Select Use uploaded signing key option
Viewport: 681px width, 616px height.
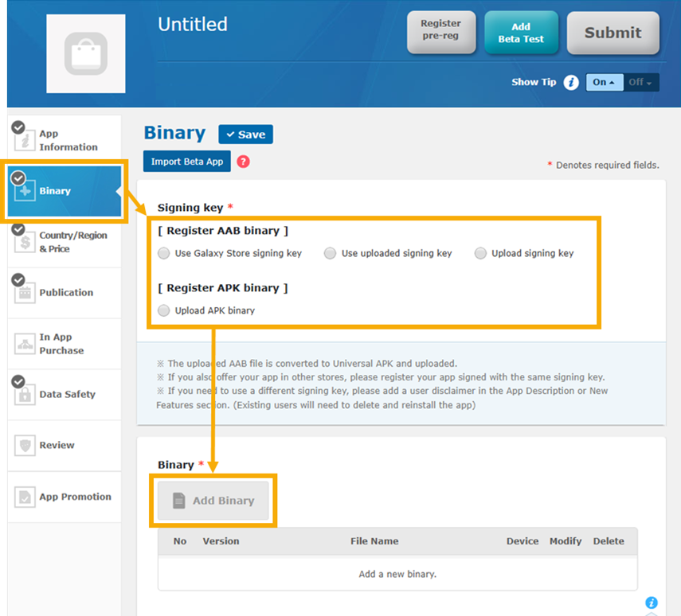tap(330, 254)
